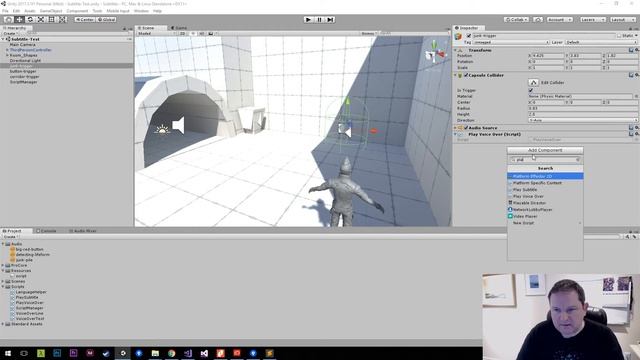Select the Rect transform tool
This screenshot has width=640, height=360.
coord(51,20)
